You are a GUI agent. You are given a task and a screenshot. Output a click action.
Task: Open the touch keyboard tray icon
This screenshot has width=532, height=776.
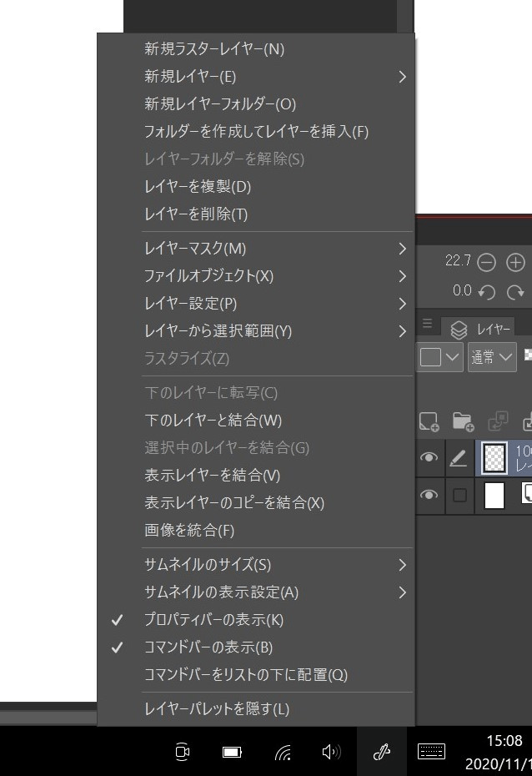point(432,752)
